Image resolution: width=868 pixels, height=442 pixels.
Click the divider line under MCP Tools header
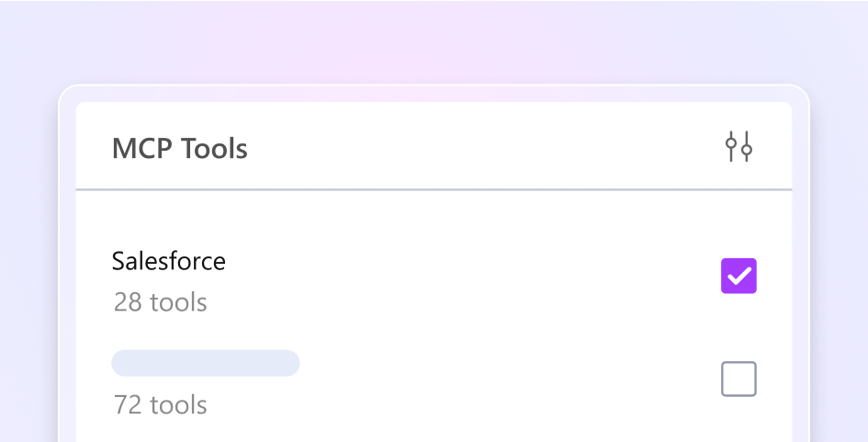[434, 190]
